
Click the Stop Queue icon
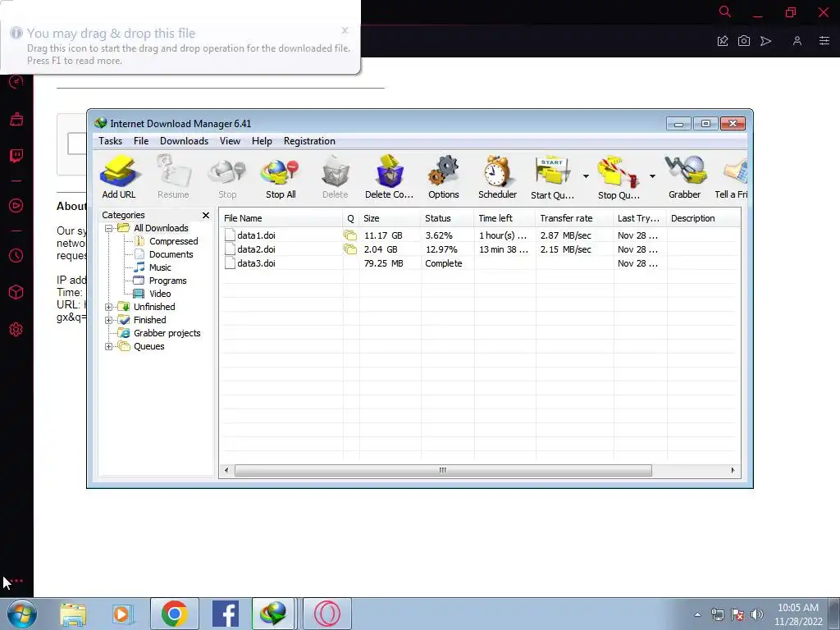coord(619,177)
